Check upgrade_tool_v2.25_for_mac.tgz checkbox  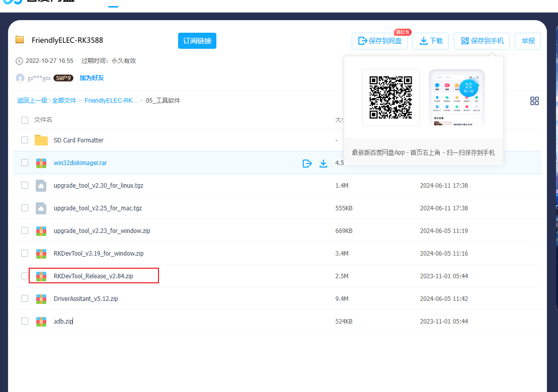25,208
